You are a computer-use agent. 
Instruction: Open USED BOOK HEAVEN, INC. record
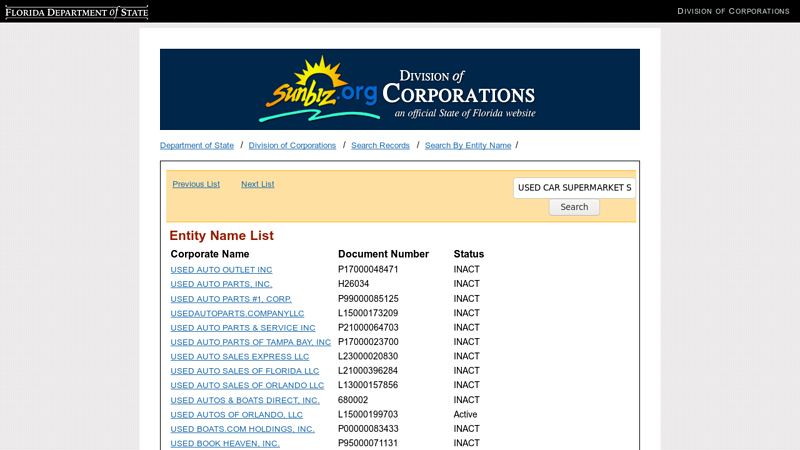tap(225, 443)
